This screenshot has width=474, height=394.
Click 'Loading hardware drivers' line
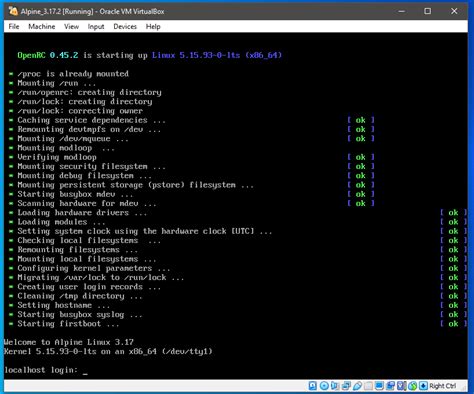pyautogui.click(x=82, y=213)
